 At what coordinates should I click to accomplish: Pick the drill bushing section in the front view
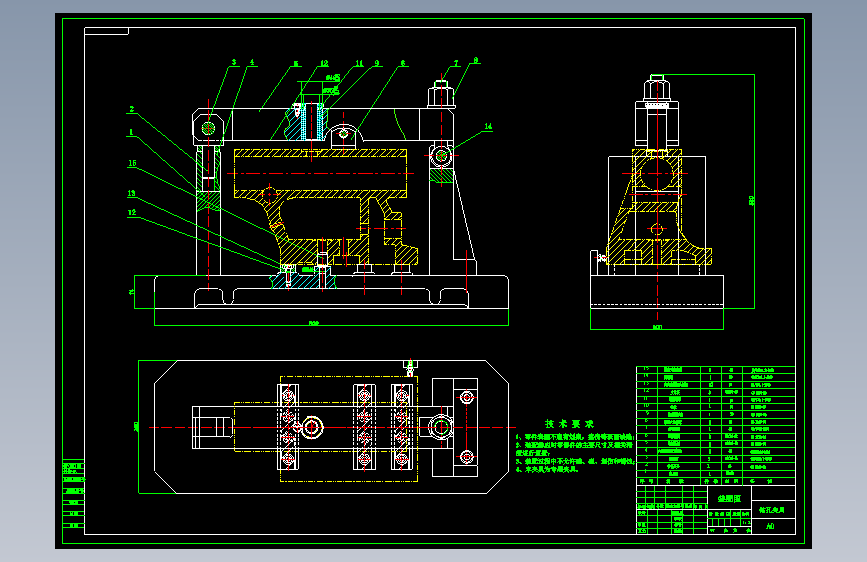coord(311,122)
